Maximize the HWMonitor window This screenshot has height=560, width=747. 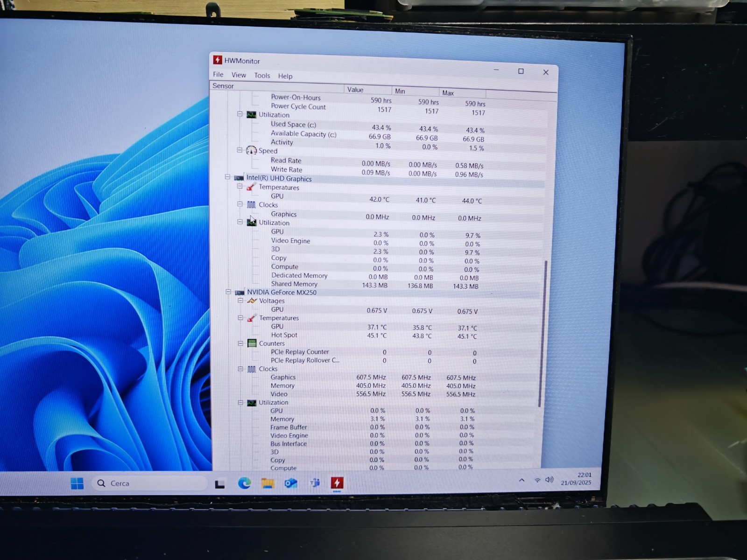tap(521, 71)
